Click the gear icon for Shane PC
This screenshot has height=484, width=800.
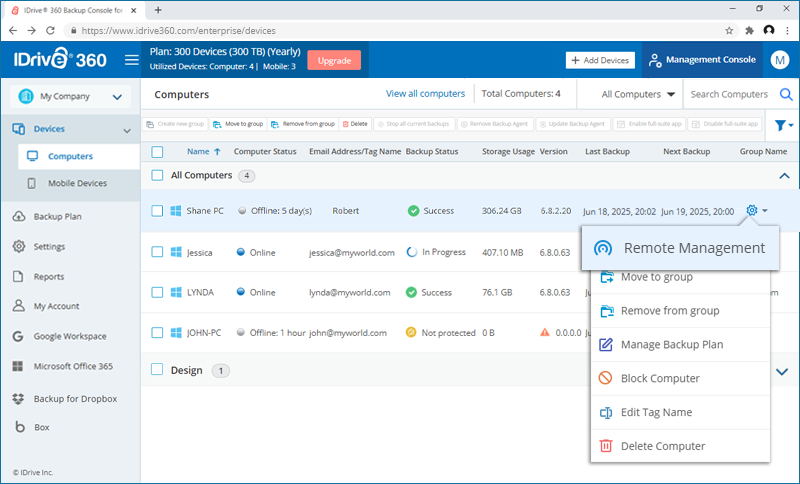click(752, 210)
